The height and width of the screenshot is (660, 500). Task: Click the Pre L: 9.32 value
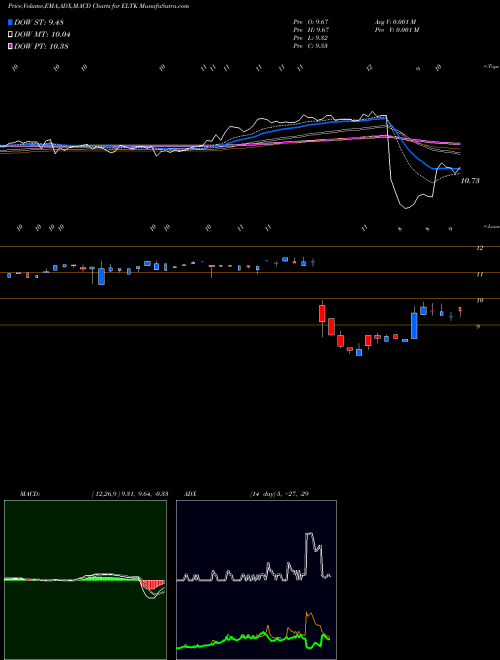click(x=311, y=38)
